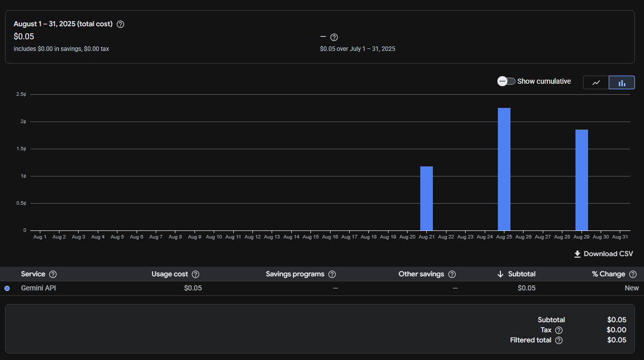Click the 'August 1 – 31, 2025 (total cost)' heading
The height and width of the screenshot is (360, 644).
tap(63, 24)
